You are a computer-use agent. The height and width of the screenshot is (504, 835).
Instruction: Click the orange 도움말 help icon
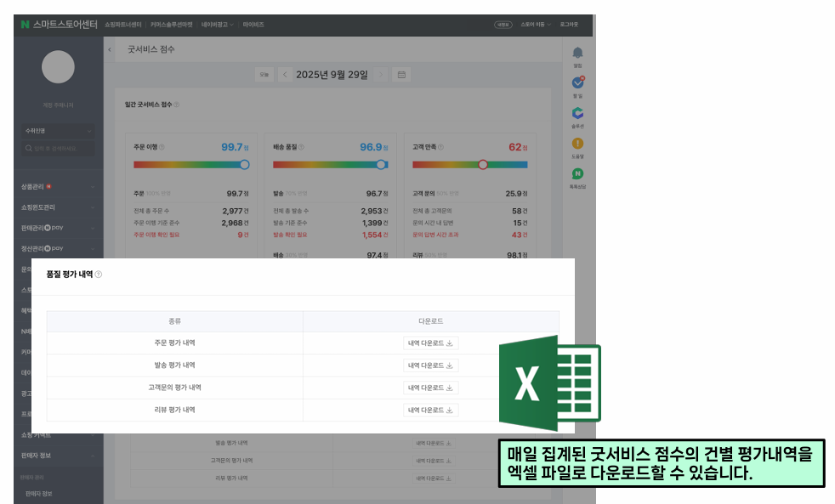578,144
